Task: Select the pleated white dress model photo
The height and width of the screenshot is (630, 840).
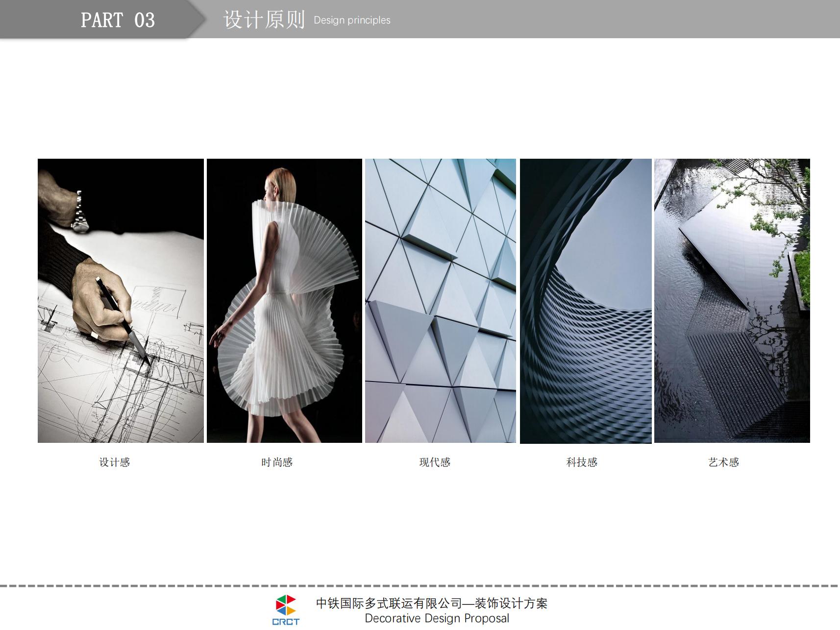Action: [284, 300]
